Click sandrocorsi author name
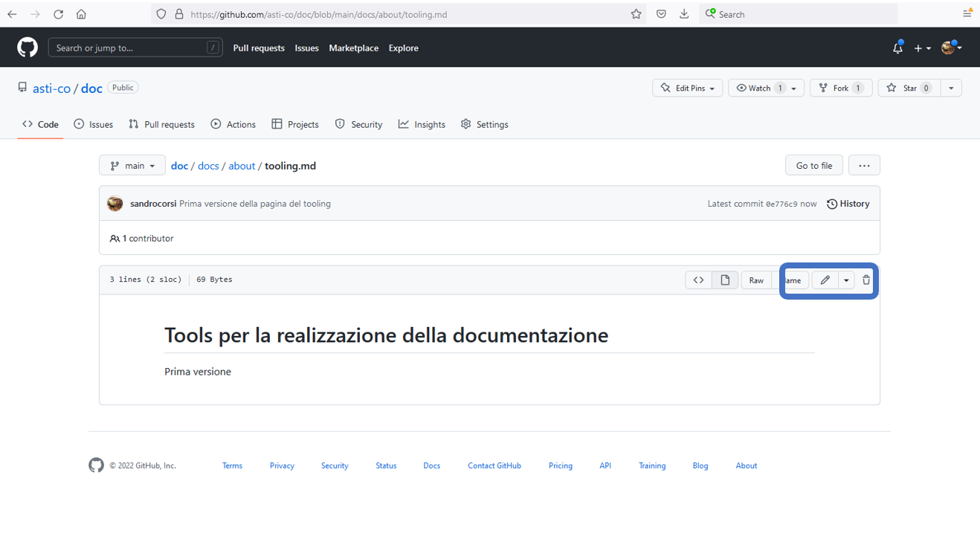Image resolution: width=980 pixels, height=539 pixels. click(x=153, y=204)
